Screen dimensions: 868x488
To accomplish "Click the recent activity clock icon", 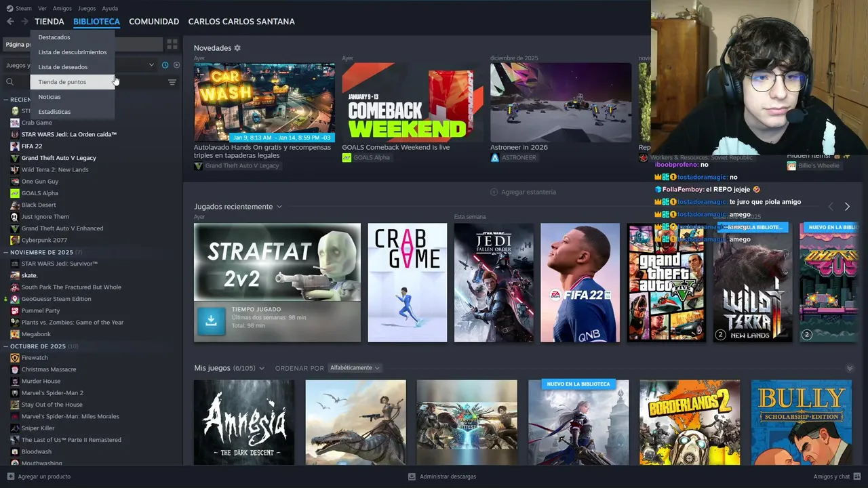I will click(165, 65).
